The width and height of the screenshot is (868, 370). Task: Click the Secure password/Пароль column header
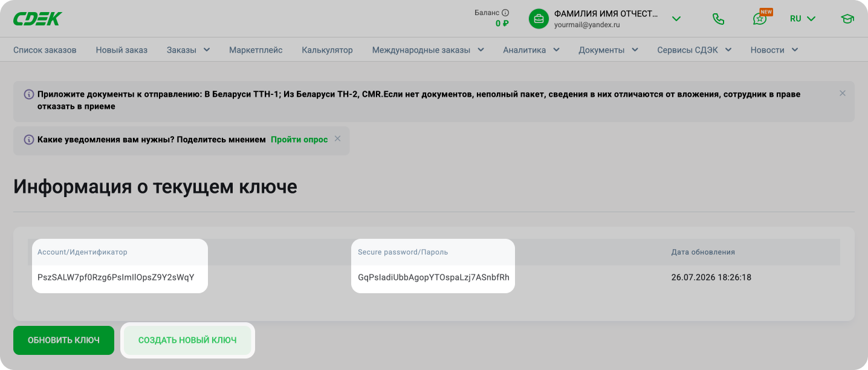(403, 252)
